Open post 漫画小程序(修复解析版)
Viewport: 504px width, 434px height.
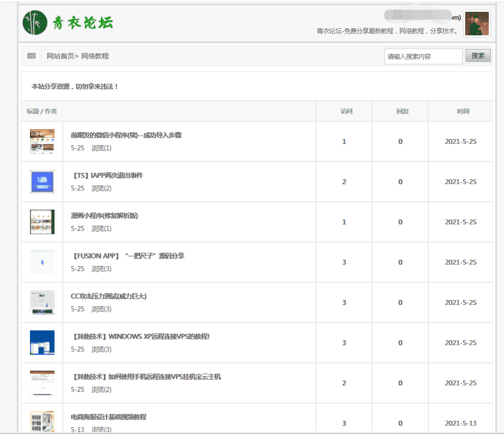[104, 216]
